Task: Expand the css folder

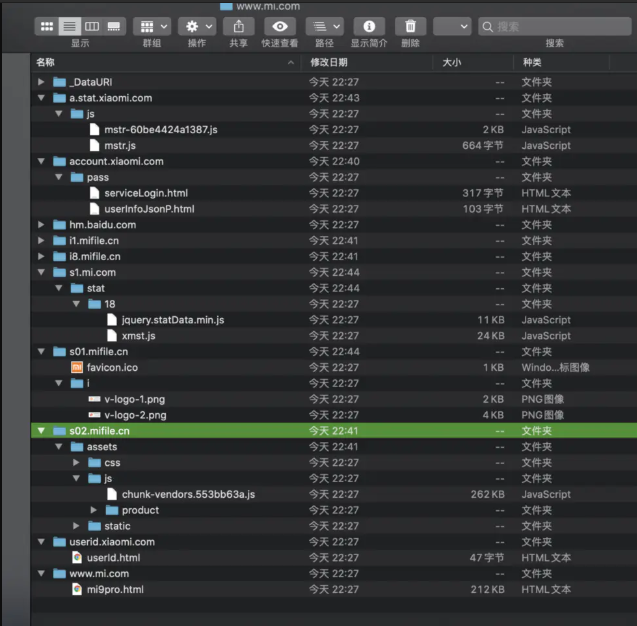Action: coord(76,462)
